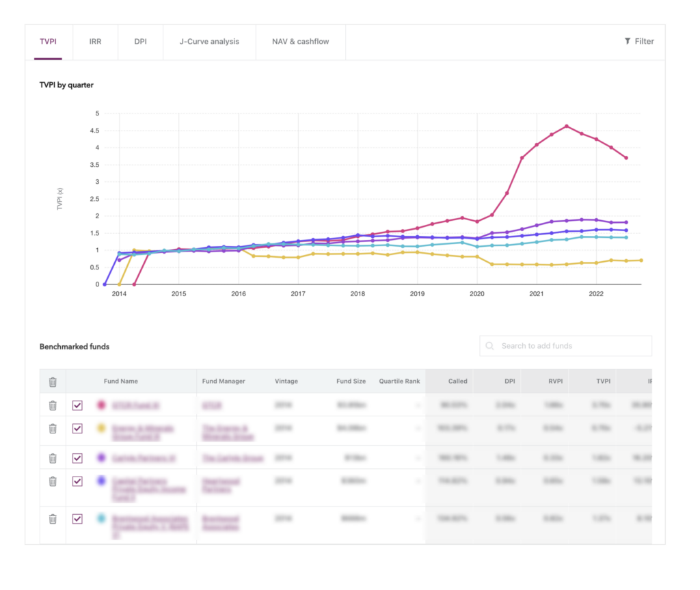Screen dimensions: 700x590
Task: Click the purple color dot in third row
Action: (102, 458)
